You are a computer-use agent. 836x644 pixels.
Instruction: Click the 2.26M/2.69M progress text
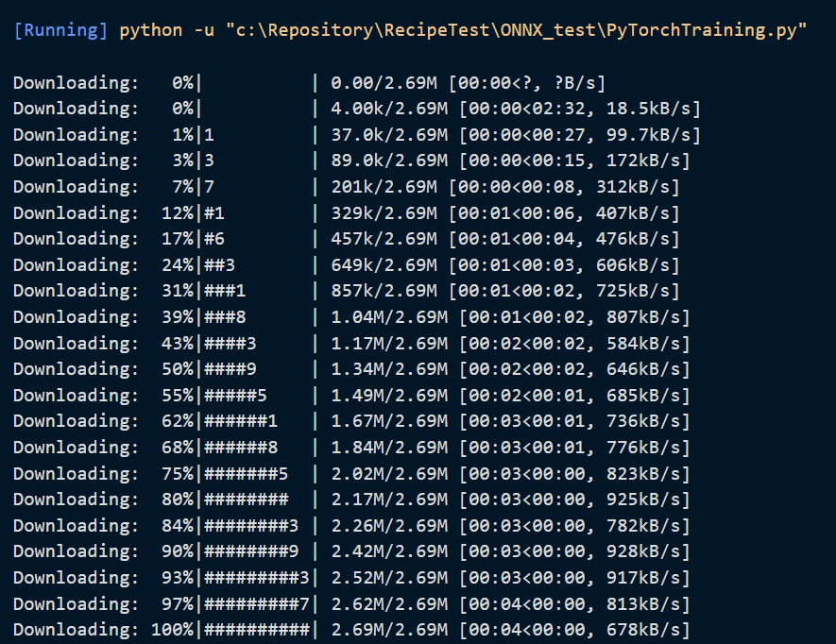[389, 527]
